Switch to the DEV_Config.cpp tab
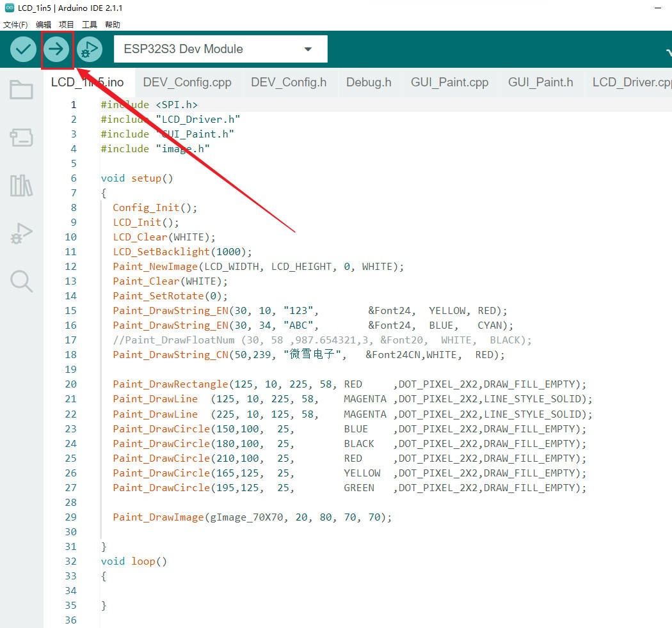 click(188, 82)
